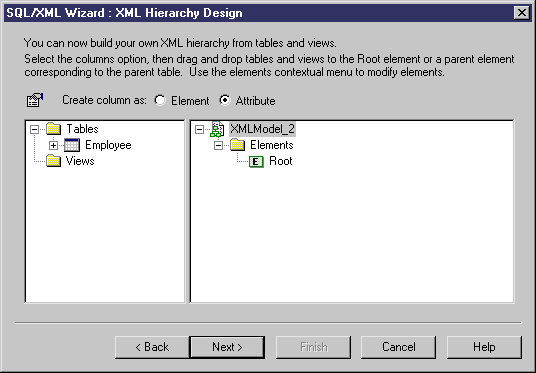Expand the Employee table node
The width and height of the screenshot is (536, 373).
click(53, 145)
